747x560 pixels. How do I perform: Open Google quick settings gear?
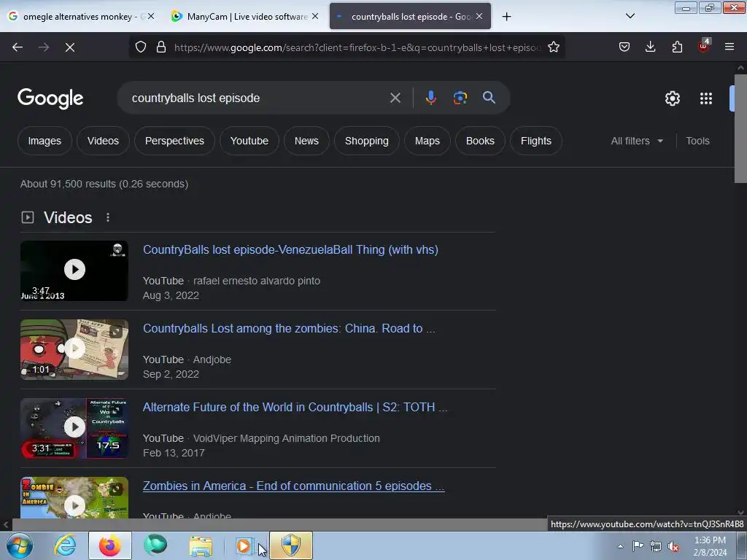[x=673, y=98]
